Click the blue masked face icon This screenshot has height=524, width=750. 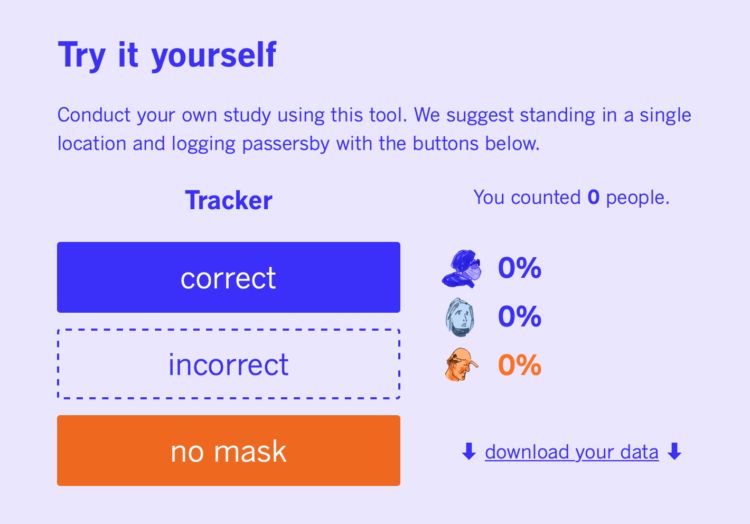(462, 269)
